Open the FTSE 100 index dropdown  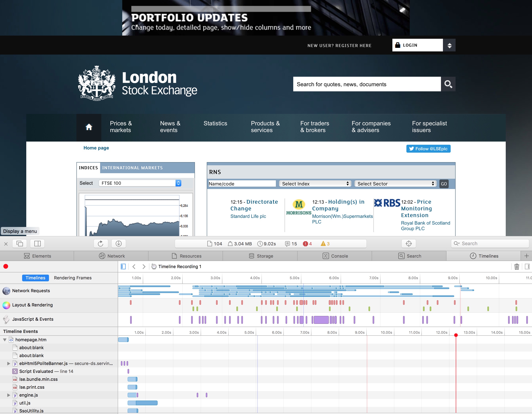(x=140, y=183)
